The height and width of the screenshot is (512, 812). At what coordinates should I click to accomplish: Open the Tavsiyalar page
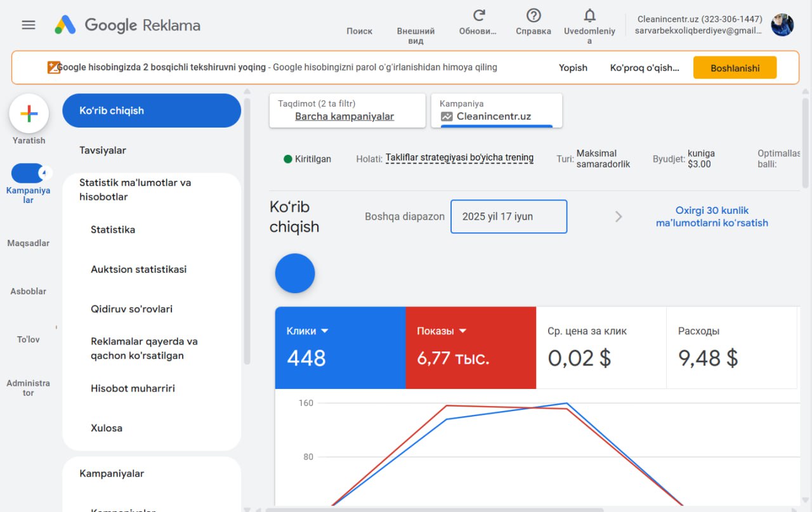pos(103,150)
